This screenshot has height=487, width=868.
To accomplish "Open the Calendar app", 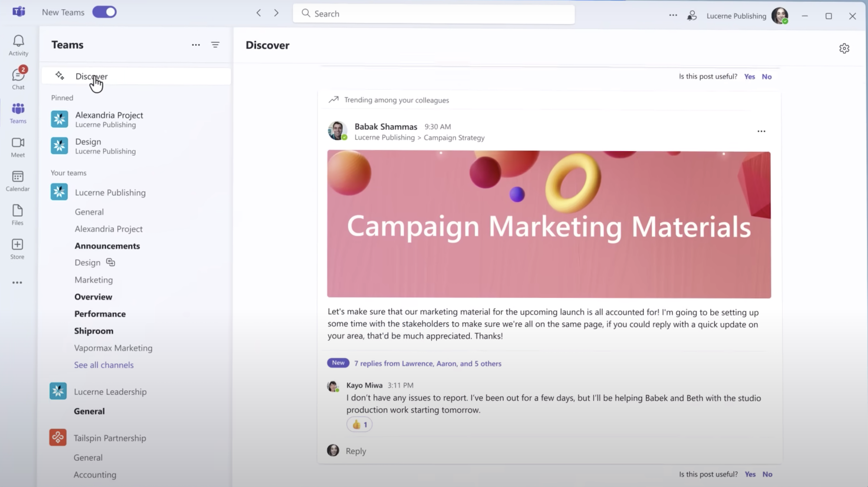I will [18, 181].
